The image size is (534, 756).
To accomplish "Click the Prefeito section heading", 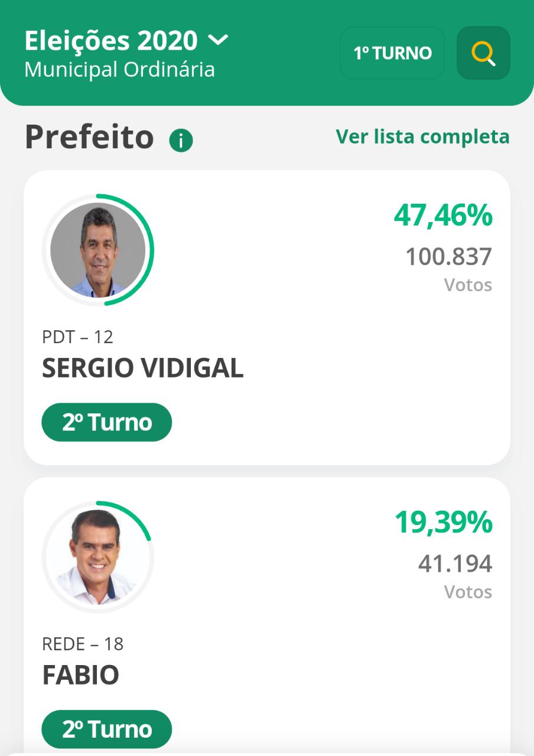I will click(x=89, y=138).
